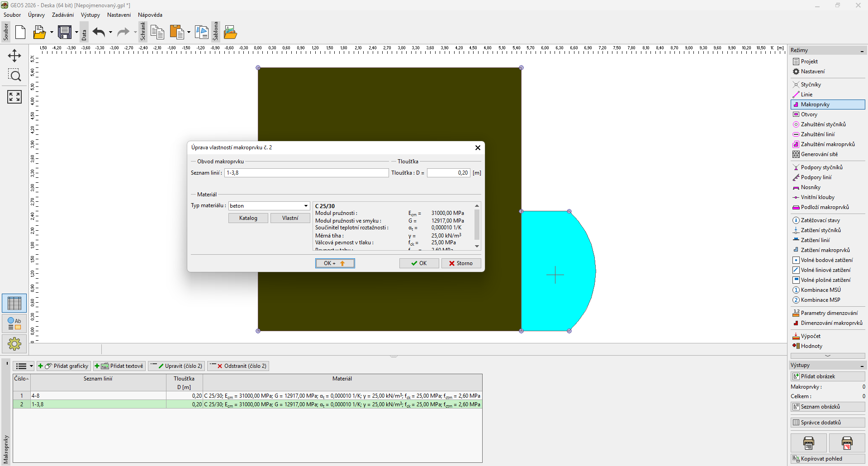
Task: Click the Save disk icon
Action: 65,32
